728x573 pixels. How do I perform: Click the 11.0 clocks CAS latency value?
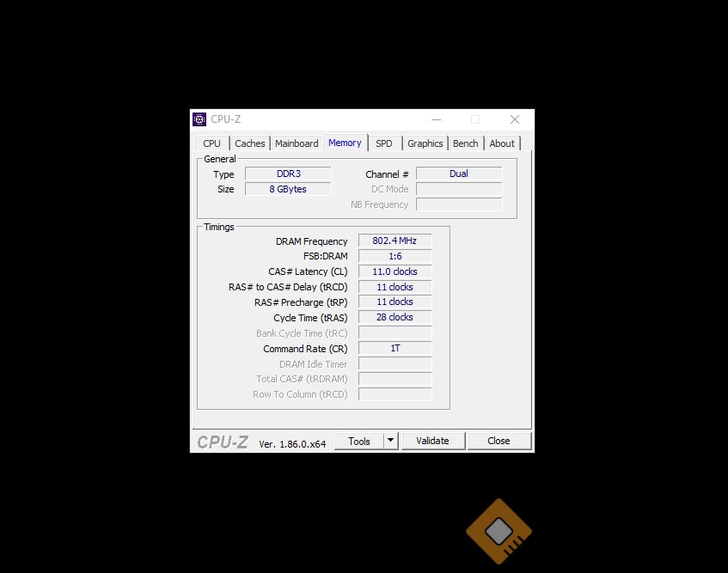pyautogui.click(x=395, y=271)
